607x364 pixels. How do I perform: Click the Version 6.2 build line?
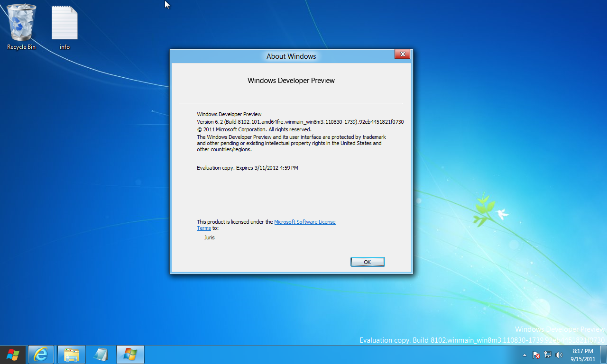coord(300,122)
